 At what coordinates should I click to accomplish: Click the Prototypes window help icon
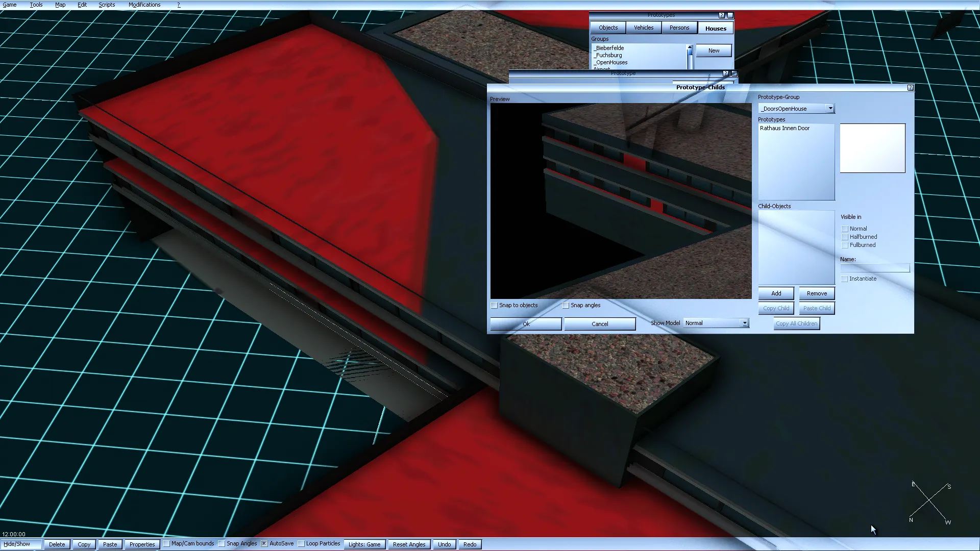coord(721,16)
